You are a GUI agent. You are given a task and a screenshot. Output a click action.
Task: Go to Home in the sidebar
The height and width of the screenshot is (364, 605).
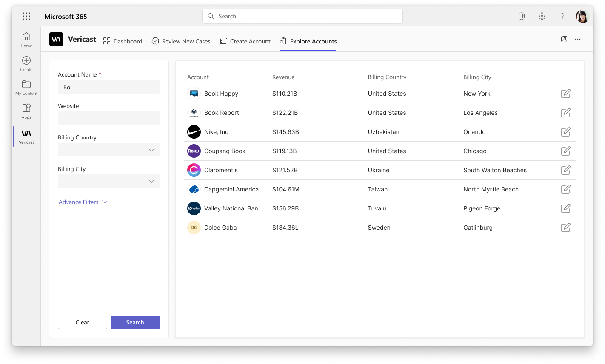(26, 40)
